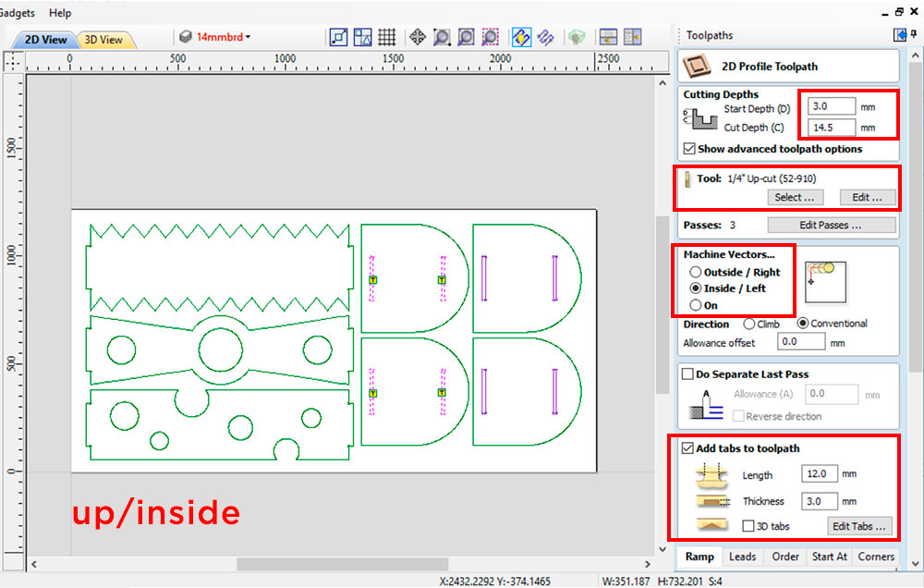
Task: Click the Cut Depth input field
Action: click(832, 128)
